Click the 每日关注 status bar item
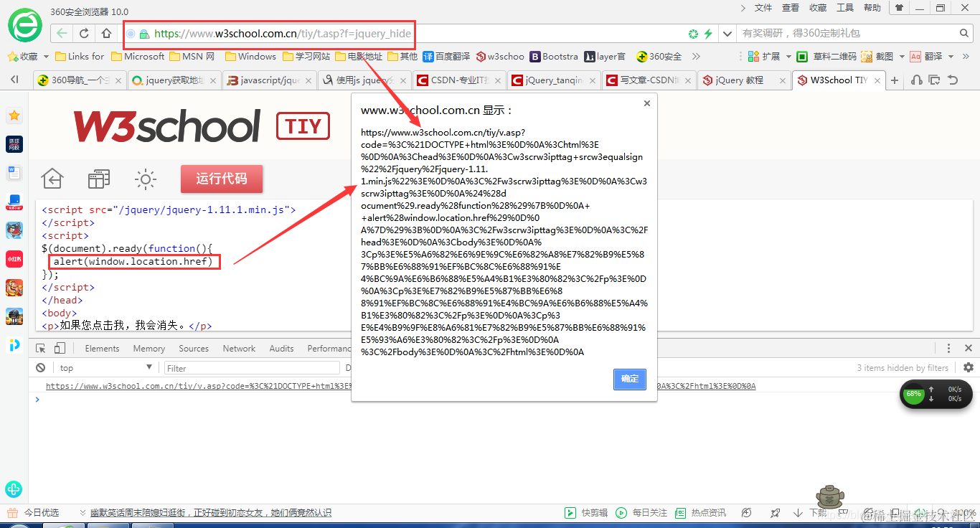The image size is (980, 528). [x=641, y=513]
